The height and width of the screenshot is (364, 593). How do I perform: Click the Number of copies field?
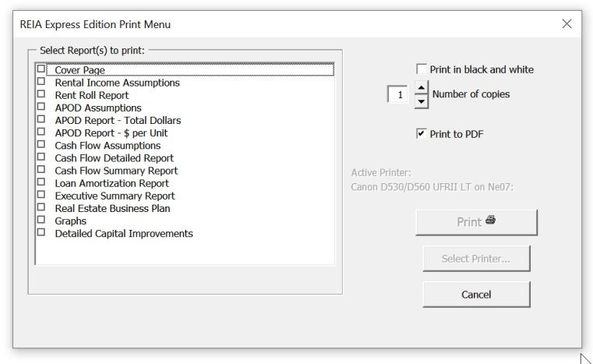(398, 94)
